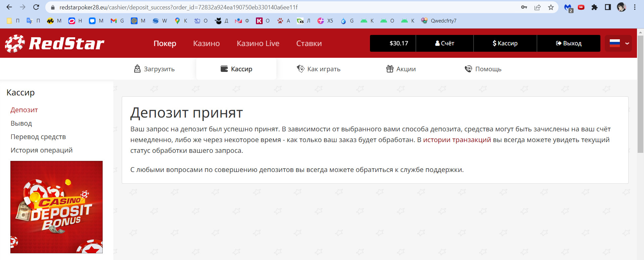This screenshot has width=644, height=260.
Task: Open the Extensions puzzle piece icon
Action: [594, 7]
